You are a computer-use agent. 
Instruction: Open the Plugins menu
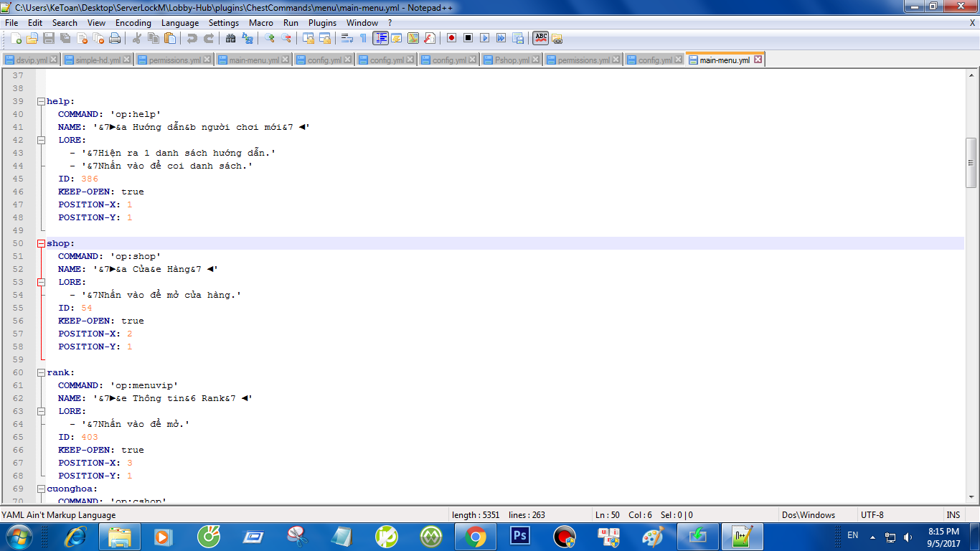322,23
